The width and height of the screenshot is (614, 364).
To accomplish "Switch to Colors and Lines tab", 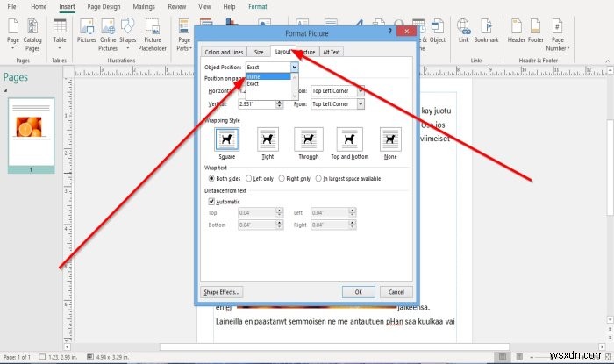I will click(x=224, y=52).
